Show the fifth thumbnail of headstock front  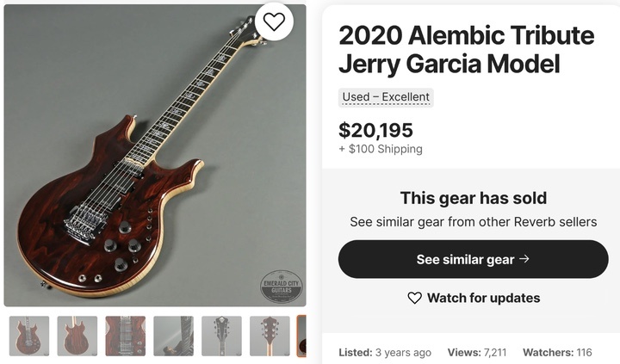pos(221,336)
